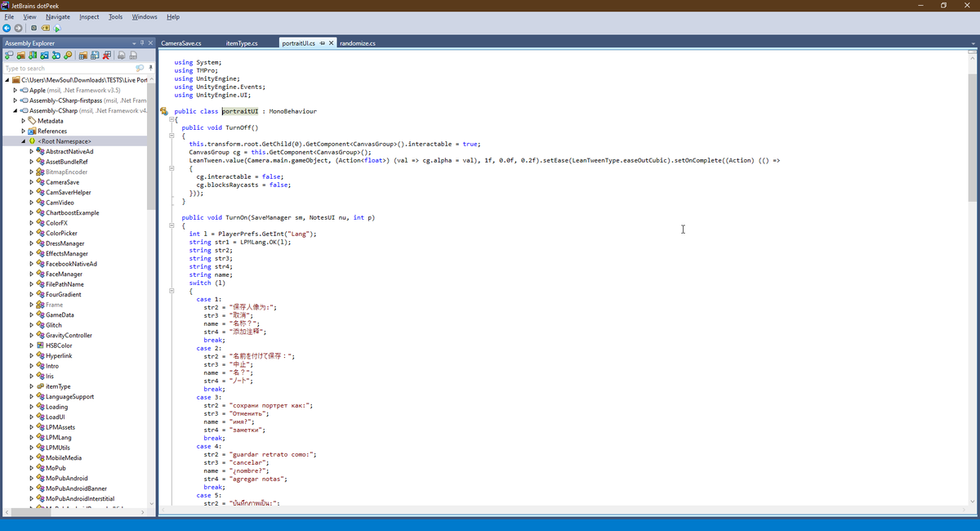Click the fourth Assembly Explorer toolbar blue package icon
Viewport: 980px width, 531px height.
point(45,56)
